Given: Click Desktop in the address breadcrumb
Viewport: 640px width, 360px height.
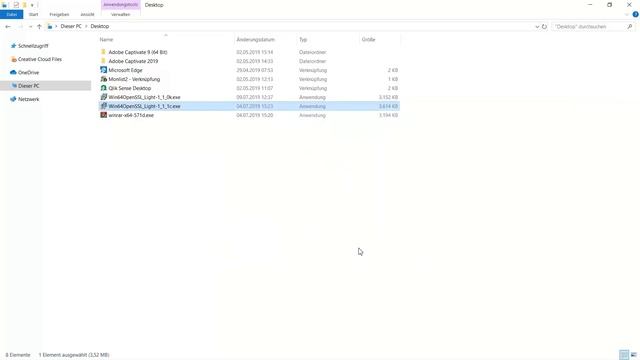Looking at the screenshot, I should (x=100, y=26).
